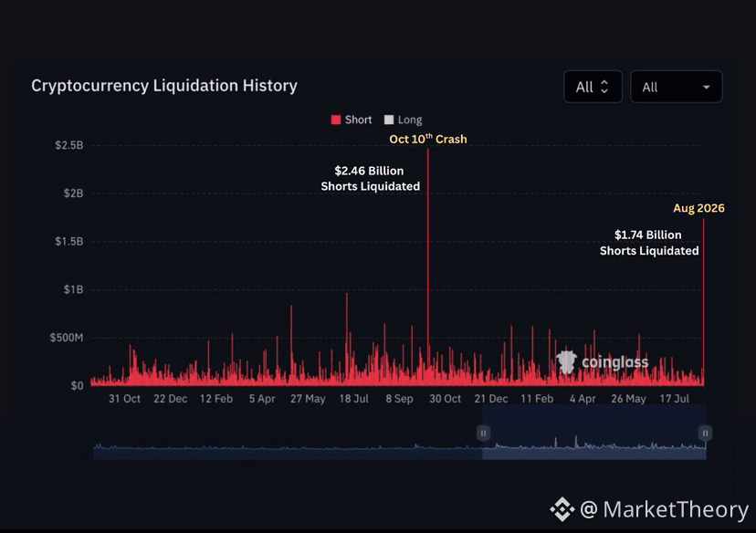Click the '$2B' y-axis label
This screenshot has width=756, height=533.
coord(73,193)
